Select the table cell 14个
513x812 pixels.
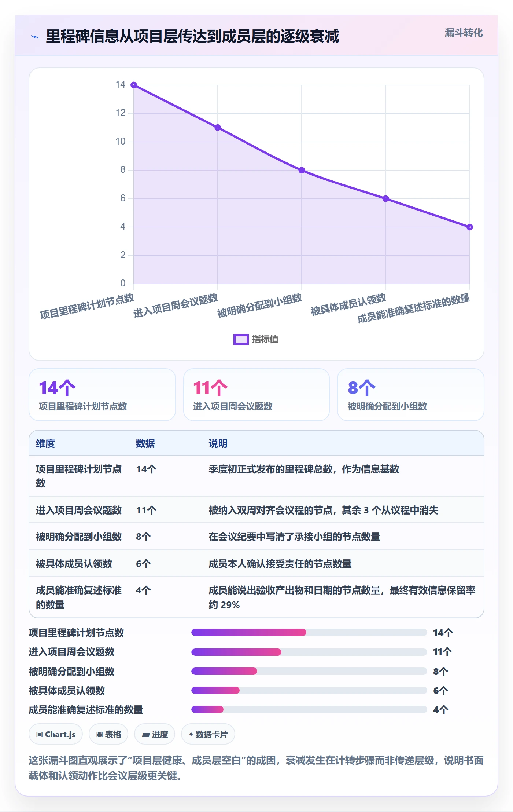pos(146,469)
